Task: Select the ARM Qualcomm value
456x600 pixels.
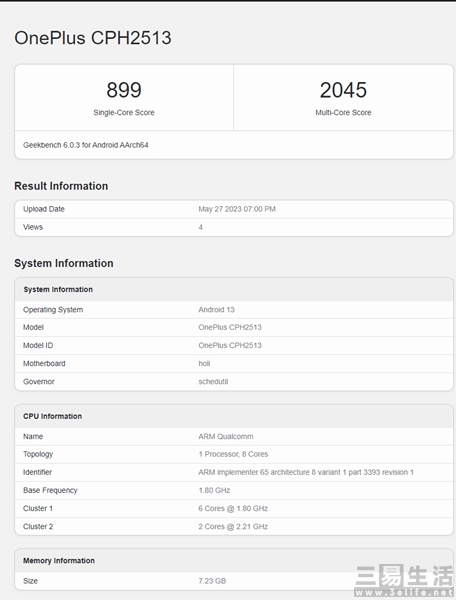Action: pyautogui.click(x=226, y=436)
